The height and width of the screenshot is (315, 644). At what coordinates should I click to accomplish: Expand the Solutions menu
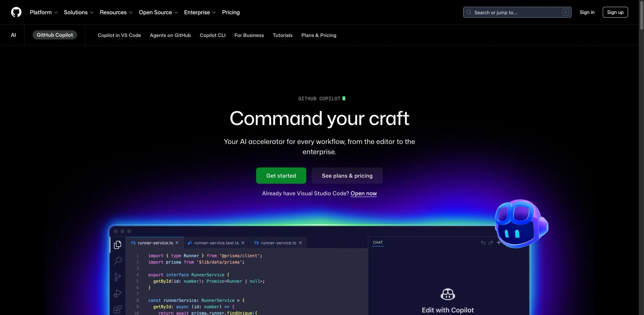[x=79, y=12]
